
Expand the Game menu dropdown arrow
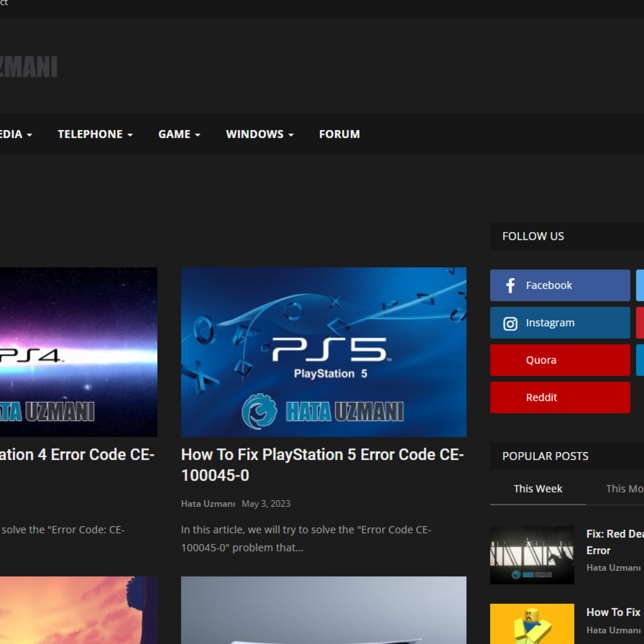coord(198,135)
